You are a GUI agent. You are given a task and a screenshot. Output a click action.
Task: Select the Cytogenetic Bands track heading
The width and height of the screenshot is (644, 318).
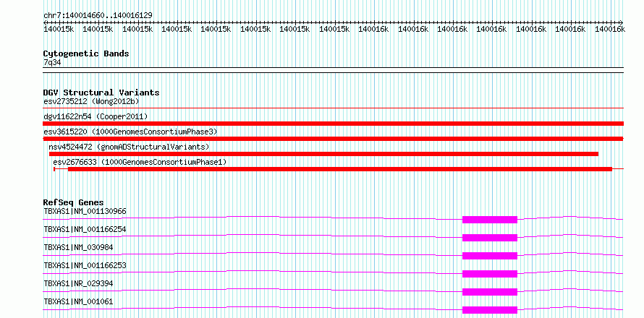click(86, 53)
